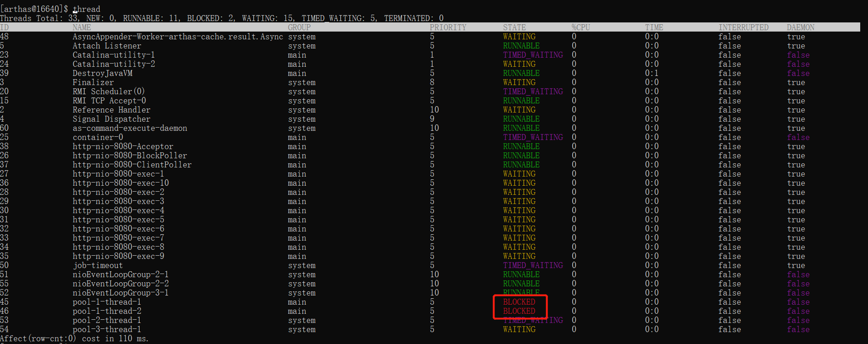Viewport: 868px width, 344px height.
Task: Click the GROUP column header
Action: click(x=299, y=27)
